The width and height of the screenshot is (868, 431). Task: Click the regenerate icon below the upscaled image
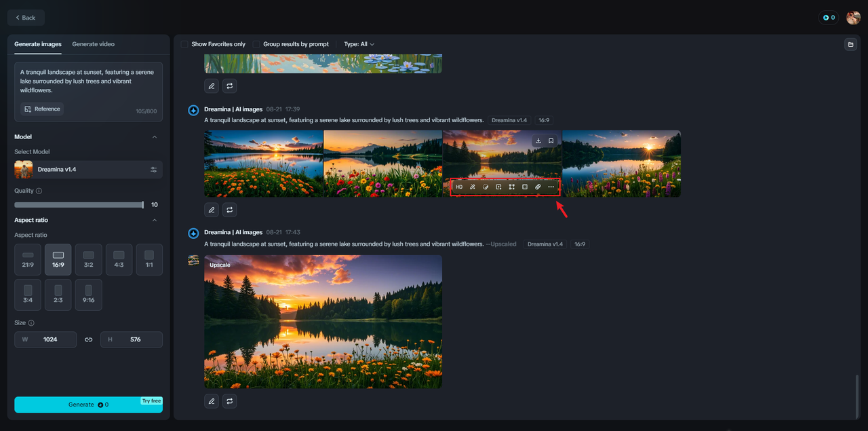(230, 401)
